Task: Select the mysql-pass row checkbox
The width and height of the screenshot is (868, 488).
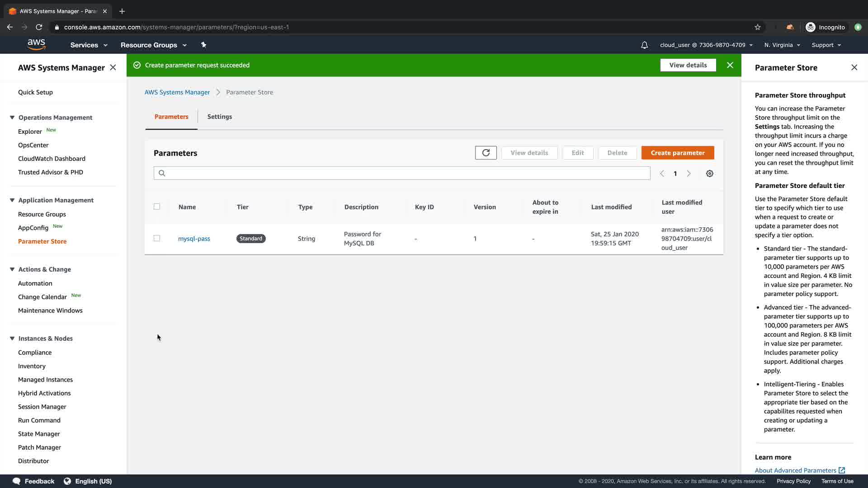Action: [x=157, y=238]
